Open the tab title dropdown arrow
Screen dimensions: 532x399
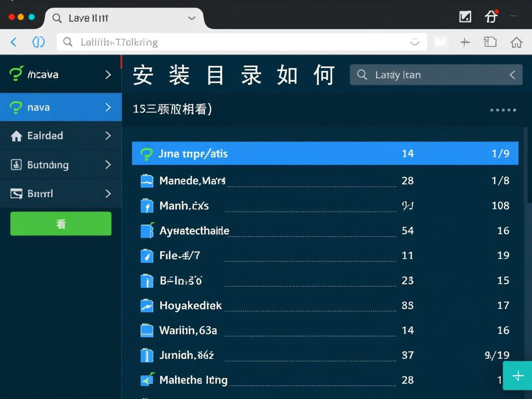point(191,18)
